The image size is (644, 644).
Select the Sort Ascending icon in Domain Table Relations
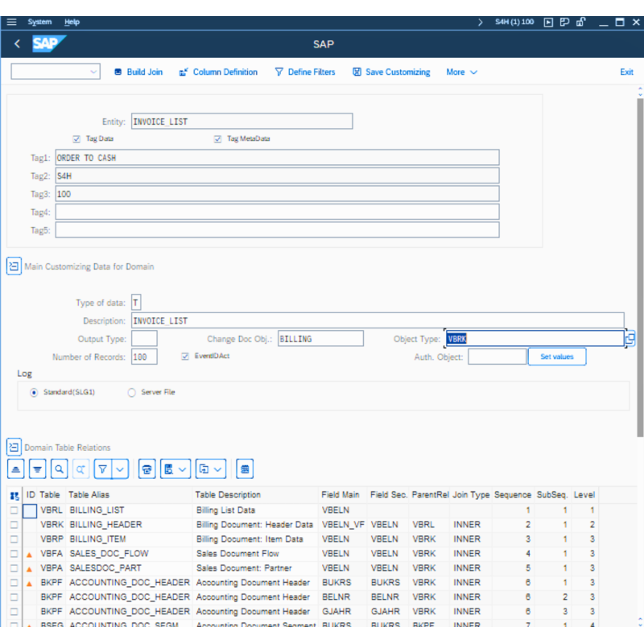[15, 469]
